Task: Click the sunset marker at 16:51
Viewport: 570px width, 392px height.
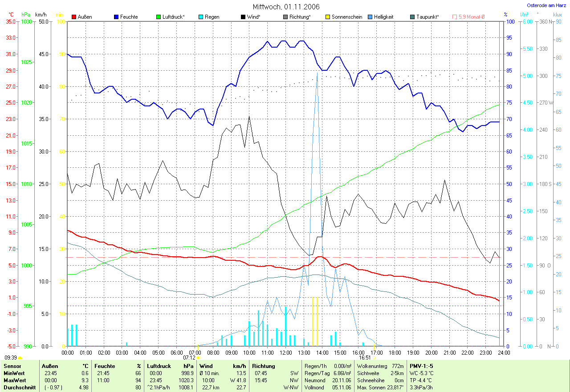Action: [x=374, y=357]
